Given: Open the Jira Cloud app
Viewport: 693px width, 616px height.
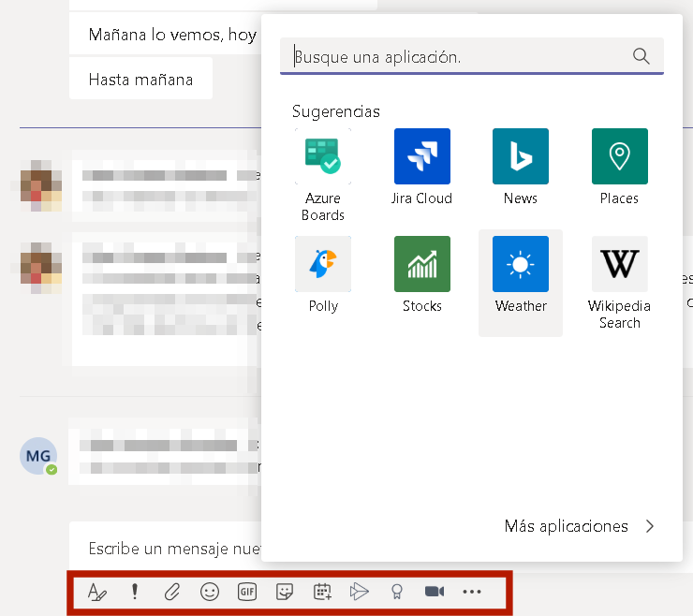Looking at the screenshot, I should coord(422,167).
